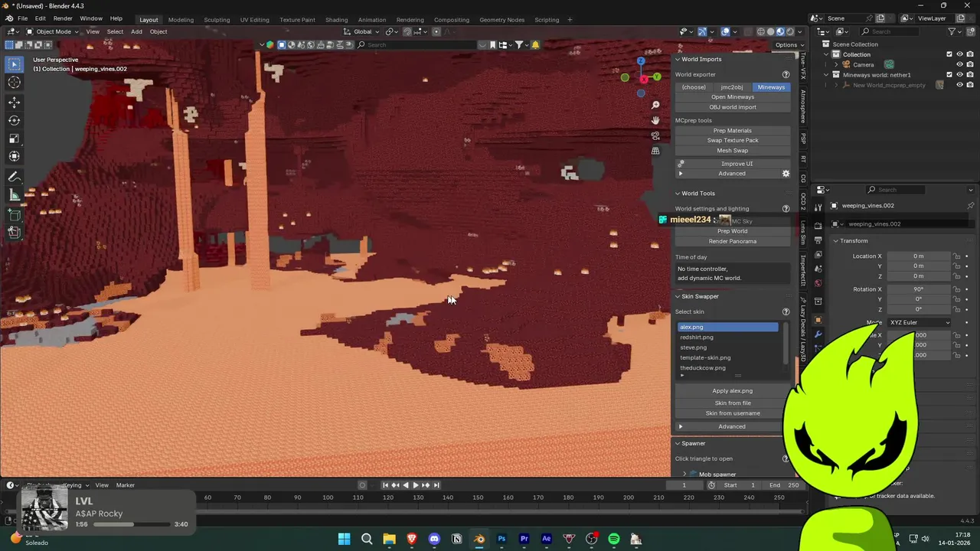Hide Camera in viewport via eye icon
Image resolution: width=980 pixels, height=551 pixels.
(x=959, y=64)
